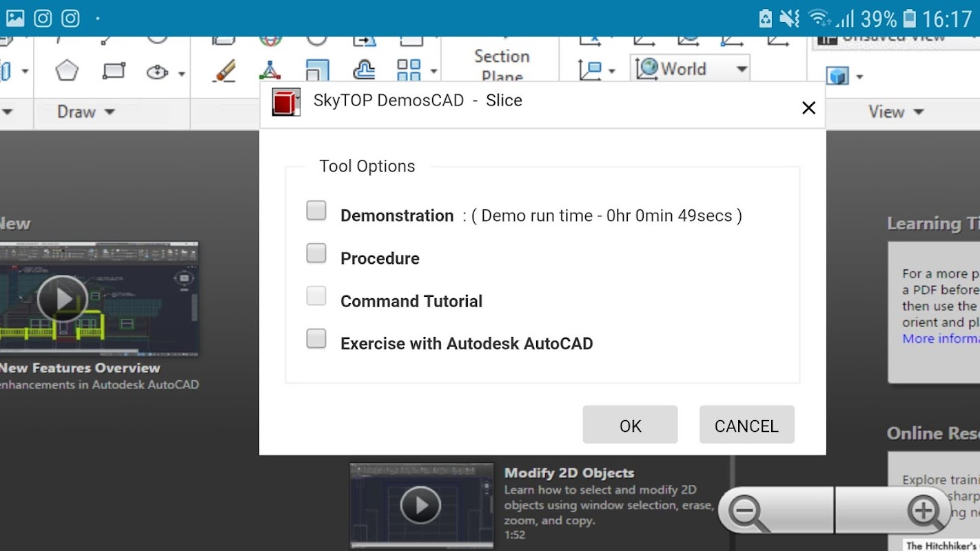Select the Rectangle draw tool
The width and height of the screenshot is (980, 551).
point(114,70)
